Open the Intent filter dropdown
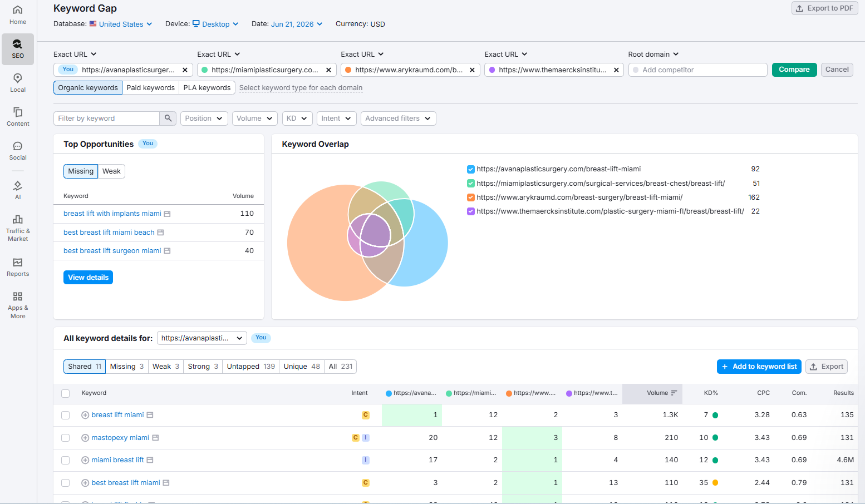Screen dimensions: 865x504 [x=336, y=118]
